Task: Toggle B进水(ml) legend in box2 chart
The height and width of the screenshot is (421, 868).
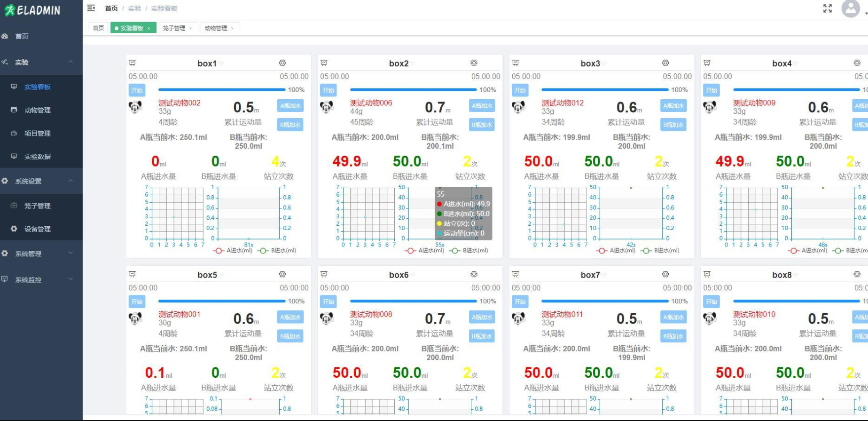Action: [469, 251]
